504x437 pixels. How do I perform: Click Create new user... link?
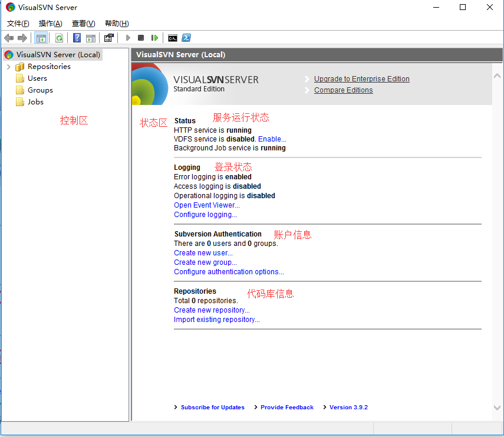point(203,253)
